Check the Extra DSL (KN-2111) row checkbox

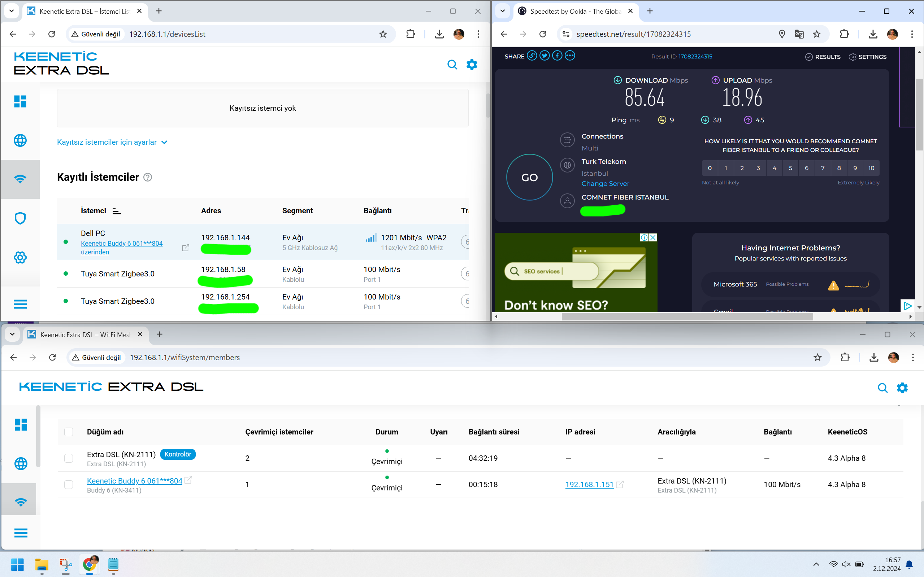68,458
